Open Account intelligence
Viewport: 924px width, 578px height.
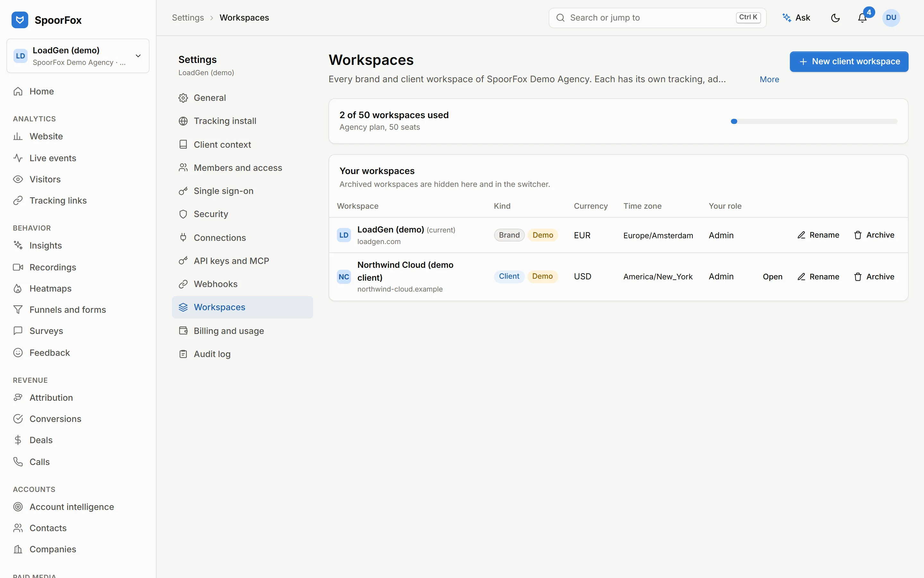pos(78,507)
